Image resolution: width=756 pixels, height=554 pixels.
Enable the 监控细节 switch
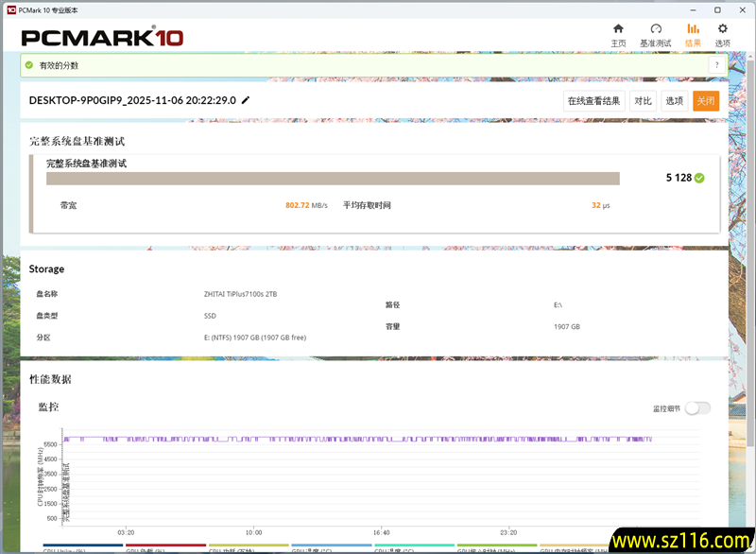(x=699, y=407)
